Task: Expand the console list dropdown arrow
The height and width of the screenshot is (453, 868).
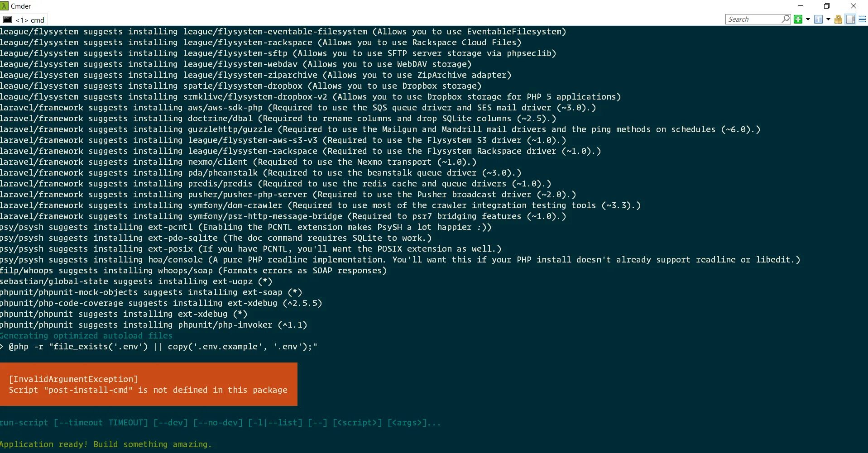Action: (828, 19)
